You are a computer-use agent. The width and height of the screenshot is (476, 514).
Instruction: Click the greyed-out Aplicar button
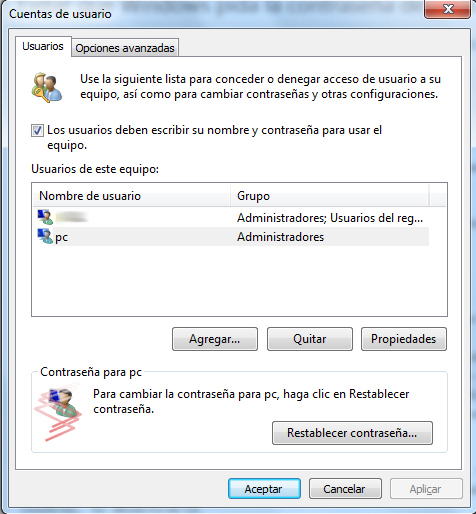tap(426, 489)
